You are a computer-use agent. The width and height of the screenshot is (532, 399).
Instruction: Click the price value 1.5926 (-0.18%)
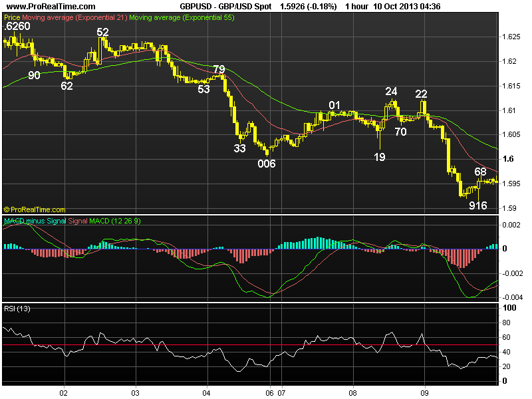point(308,7)
